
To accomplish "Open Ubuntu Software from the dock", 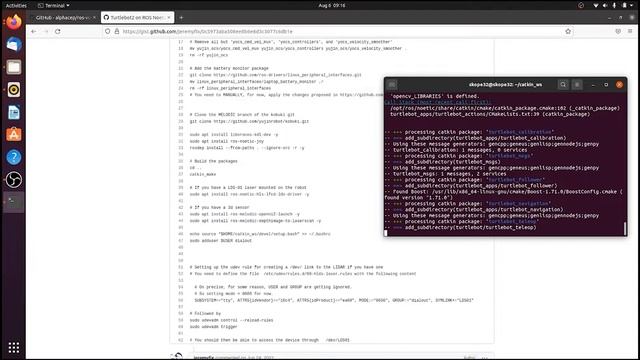I will pos(13,135).
